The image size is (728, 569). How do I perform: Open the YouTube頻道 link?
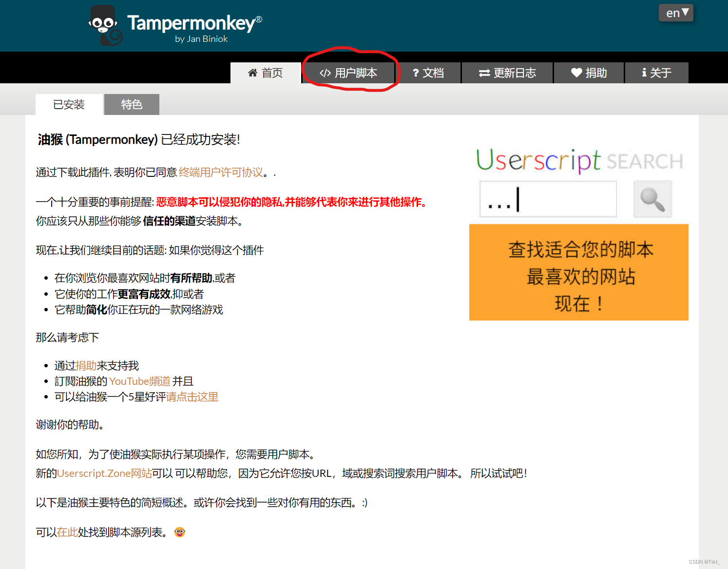click(x=140, y=381)
